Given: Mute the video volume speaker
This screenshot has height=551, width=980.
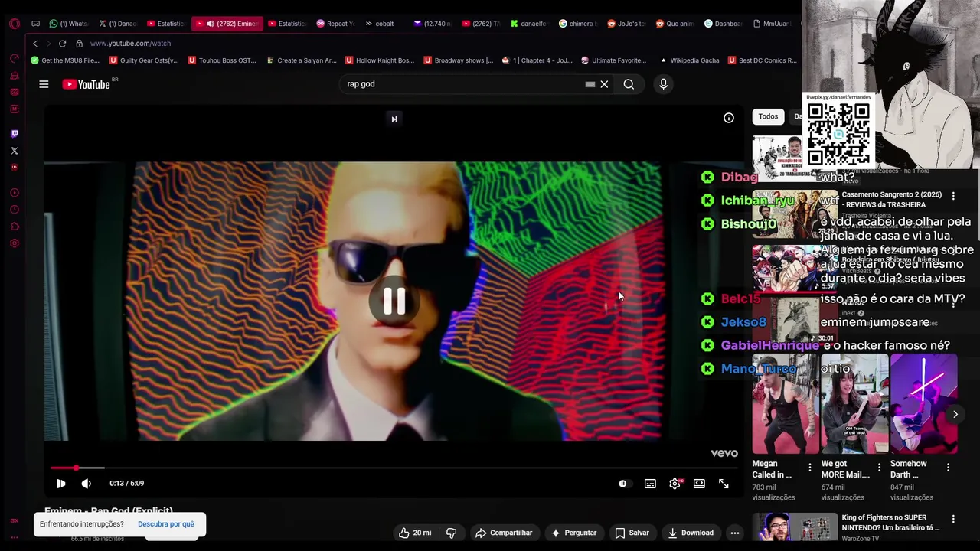Looking at the screenshot, I should 87,484.
